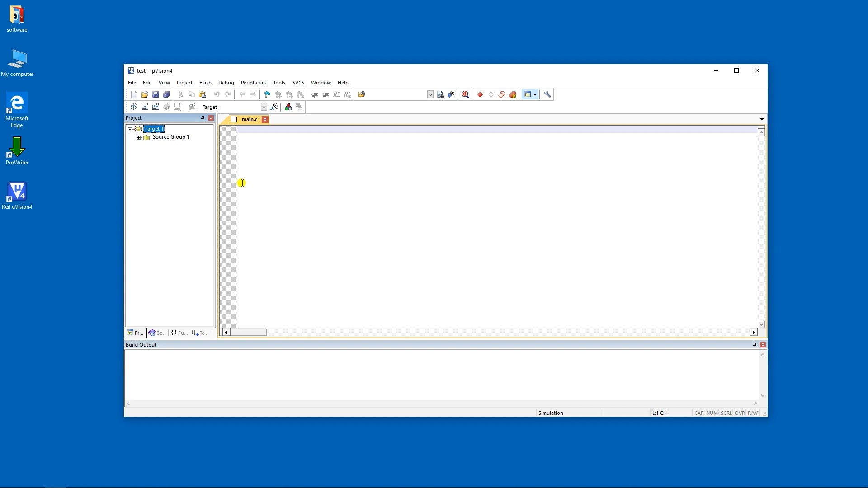Pin the Project panel

tap(203, 118)
